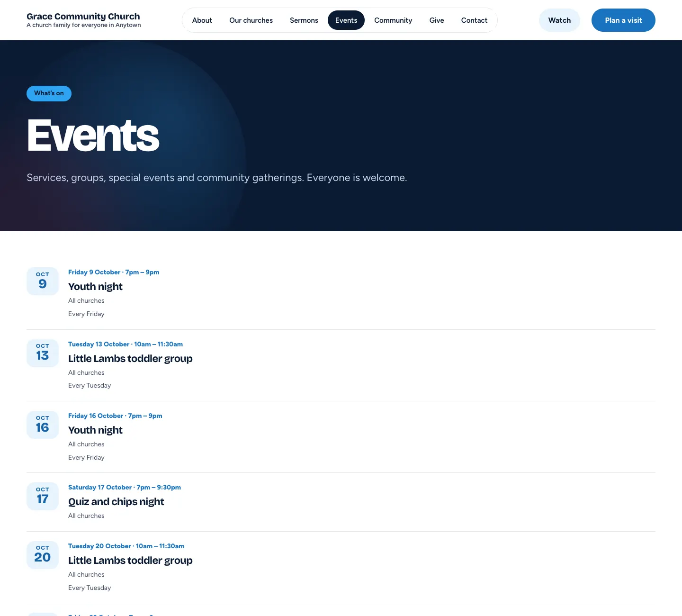Screen dimensions: 682x616
Task: Open Youth night event on 9 October
Action: [95, 287]
